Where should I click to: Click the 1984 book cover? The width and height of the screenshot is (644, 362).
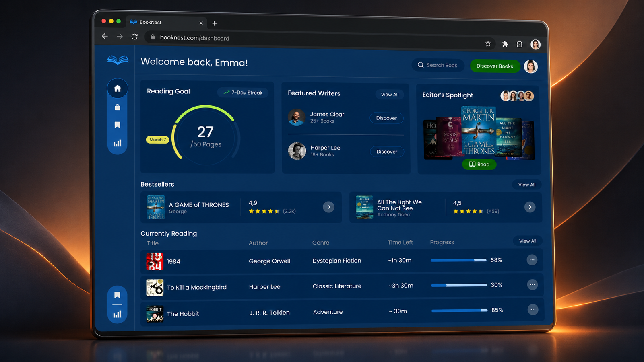(155, 262)
